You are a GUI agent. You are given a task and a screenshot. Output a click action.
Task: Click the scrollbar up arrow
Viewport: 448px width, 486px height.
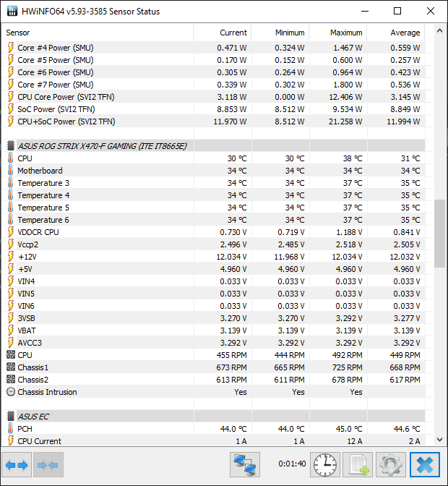pos(439,30)
